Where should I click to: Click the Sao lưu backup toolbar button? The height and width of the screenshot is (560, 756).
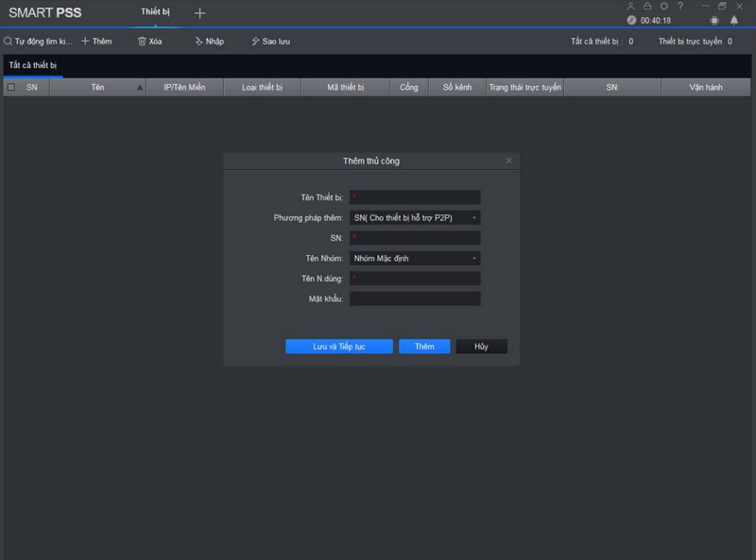tap(269, 42)
